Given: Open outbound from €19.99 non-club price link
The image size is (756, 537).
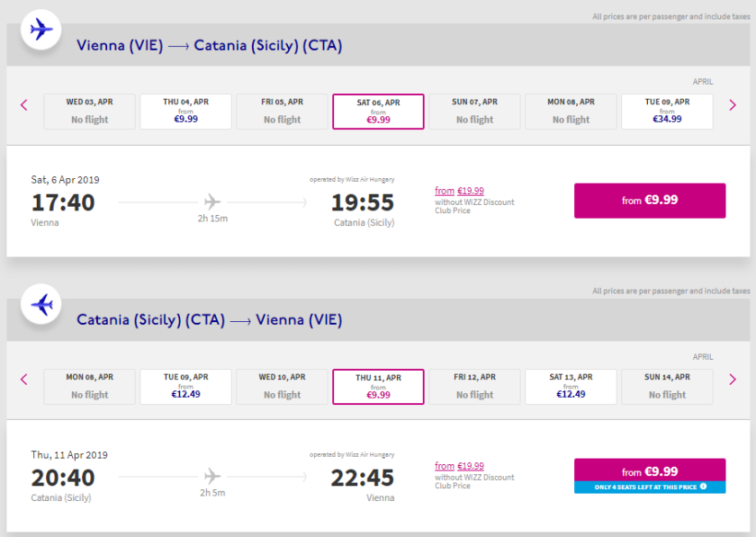Looking at the screenshot, I should coord(459,191).
